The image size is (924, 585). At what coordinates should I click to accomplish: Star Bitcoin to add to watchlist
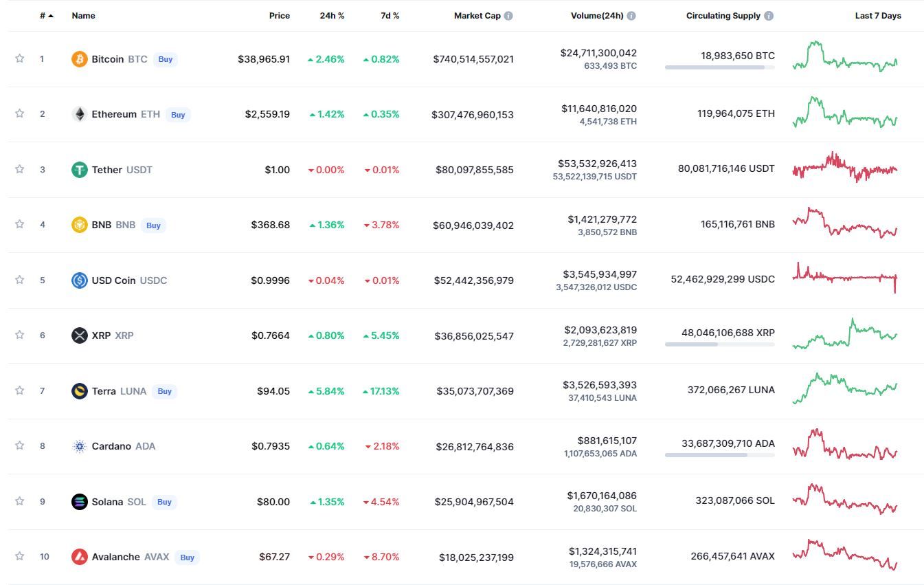pos(20,58)
